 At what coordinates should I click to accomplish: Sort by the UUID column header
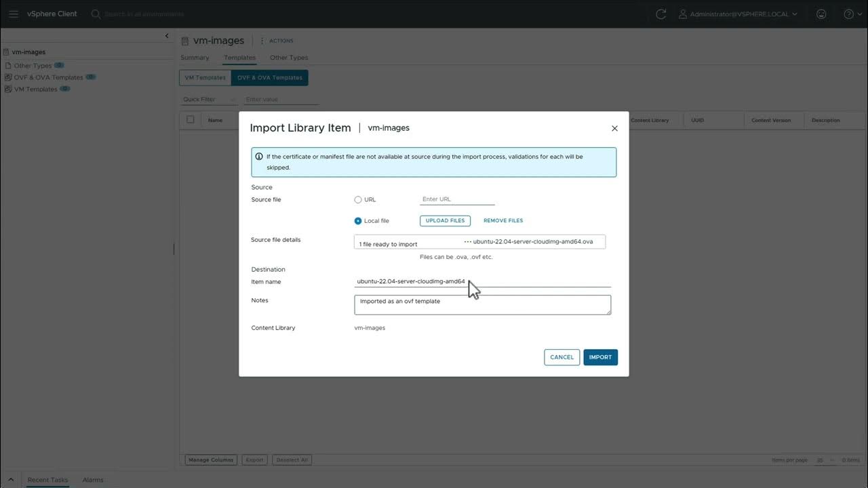pyautogui.click(x=698, y=121)
